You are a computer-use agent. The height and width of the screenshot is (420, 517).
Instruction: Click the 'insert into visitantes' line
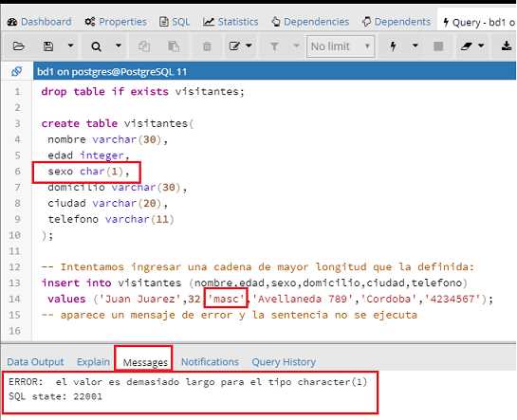tap(254, 283)
